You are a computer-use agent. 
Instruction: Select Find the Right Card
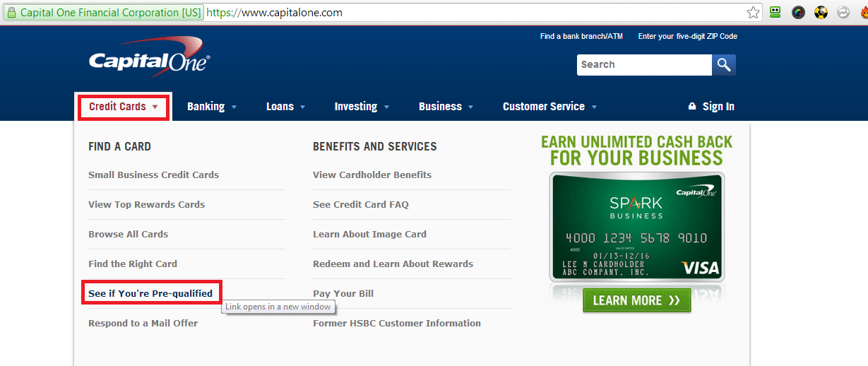coord(133,264)
